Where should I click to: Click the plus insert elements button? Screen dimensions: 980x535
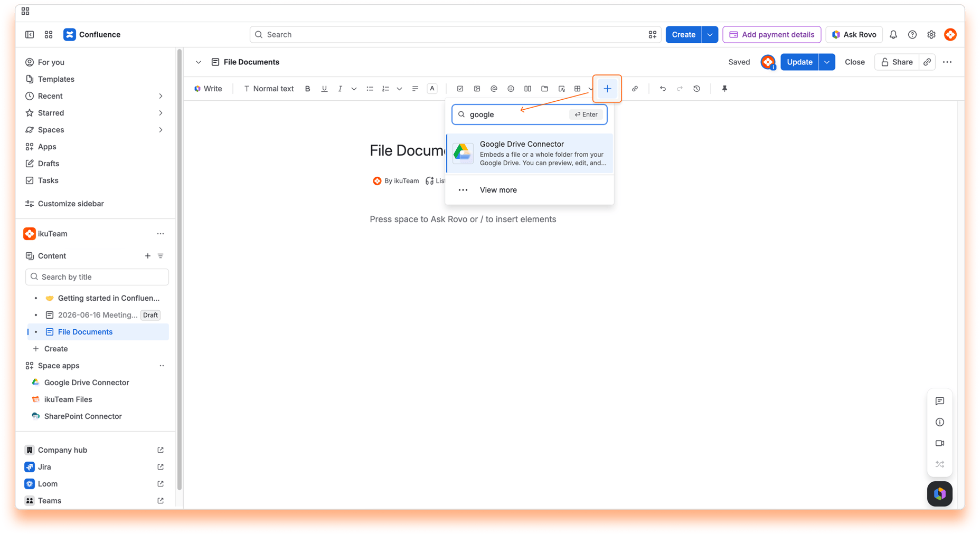(607, 89)
